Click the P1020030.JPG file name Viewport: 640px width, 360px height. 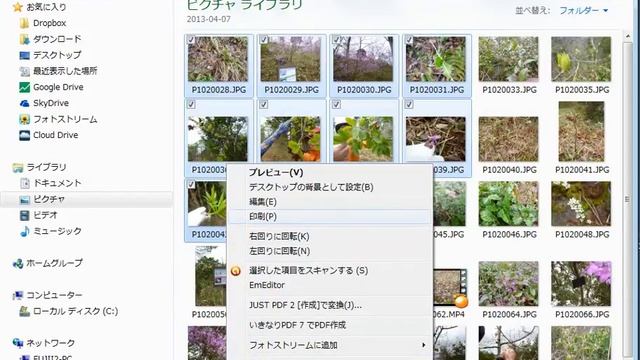tap(364, 90)
